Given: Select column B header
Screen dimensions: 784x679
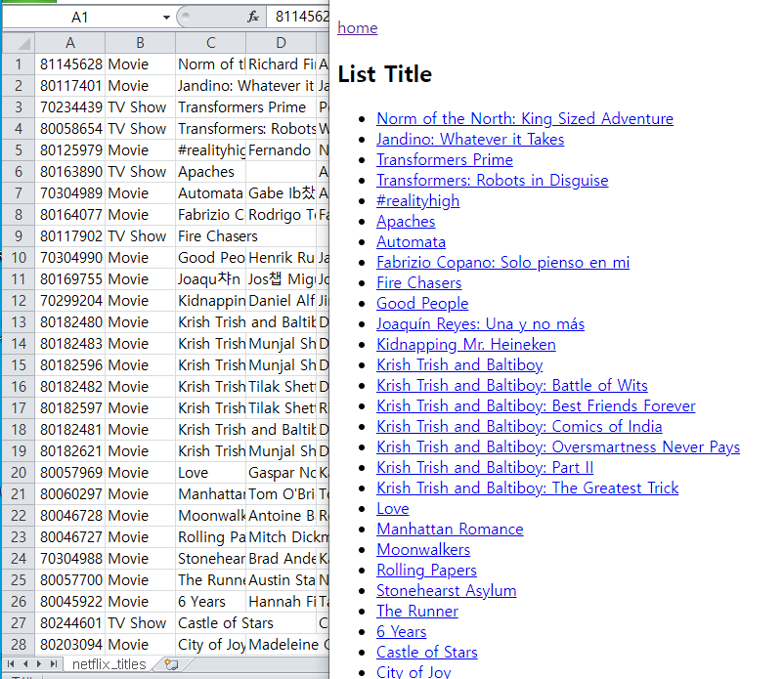Looking at the screenshot, I should (x=141, y=43).
